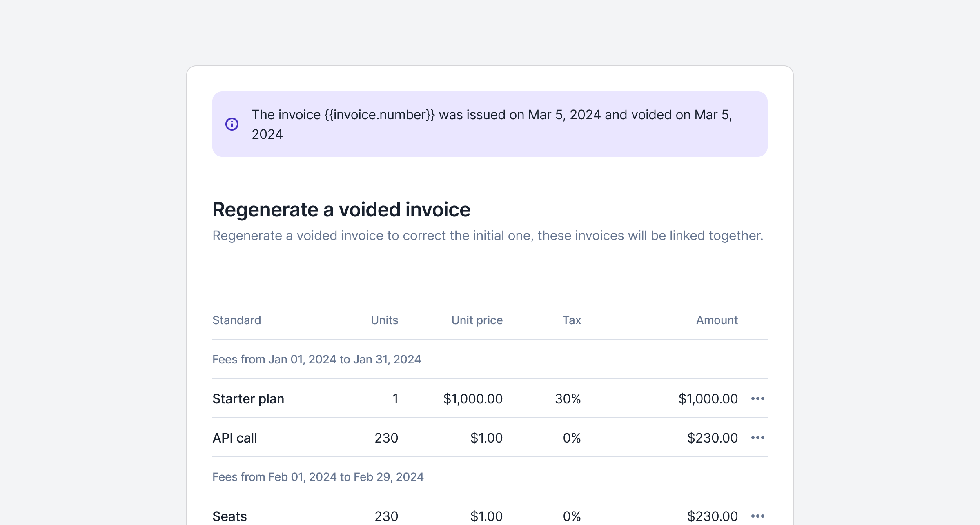Open Starter plan row options menu

[x=757, y=398]
